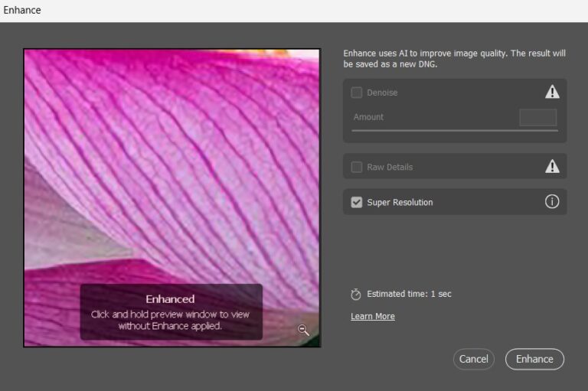Click the 'Raw Details' label
588x391 pixels.
(390, 168)
